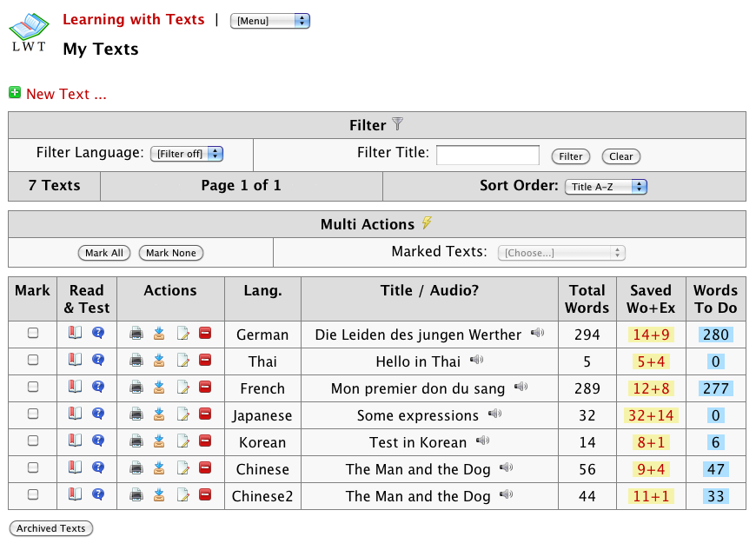The height and width of the screenshot is (550, 756).
Task: Open the [Menu] dropdown at top
Action: tap(269, 21)
